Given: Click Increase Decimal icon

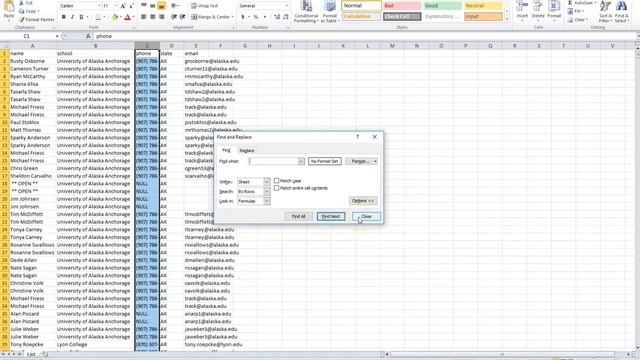Looking at the screenshot, I should coord(277,17).
